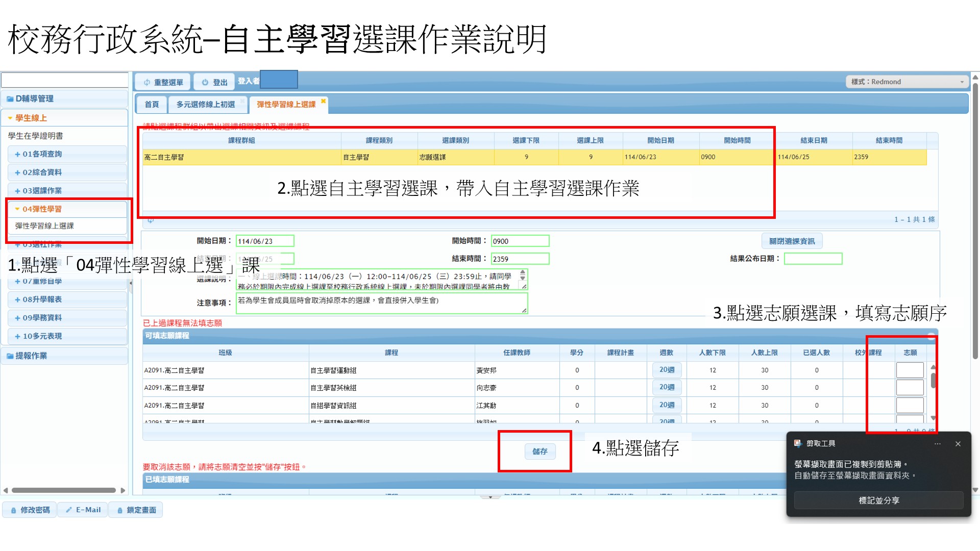Image resolution: width=980 pixels, height=551 pixels.
Task: Click the 重整選單 refresh icon
Action: (x=147, y=83)
